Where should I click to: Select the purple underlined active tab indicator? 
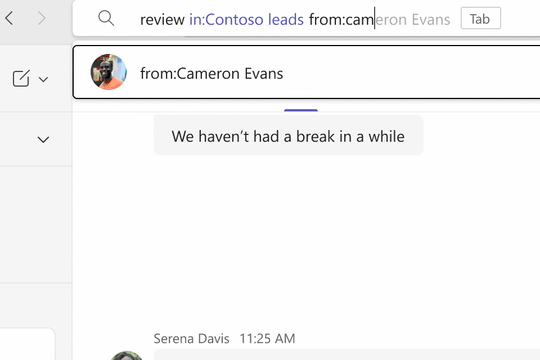click(301, 110)
